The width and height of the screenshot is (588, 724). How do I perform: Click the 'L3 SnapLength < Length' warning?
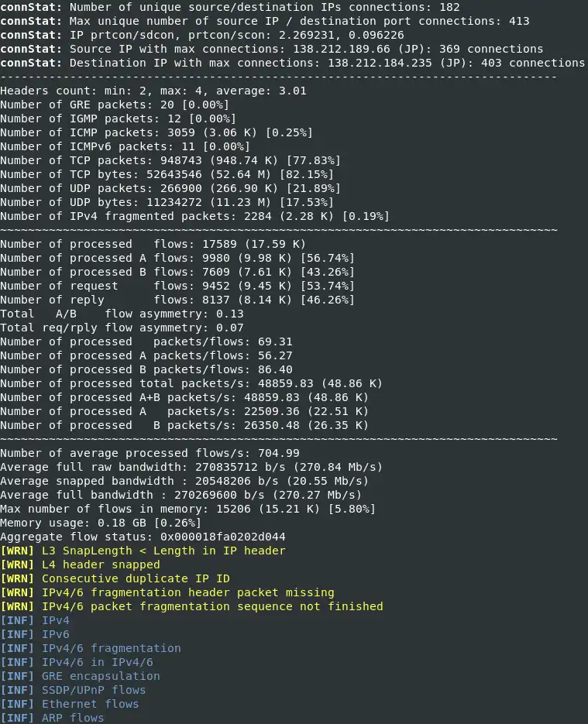coord(163,551)
